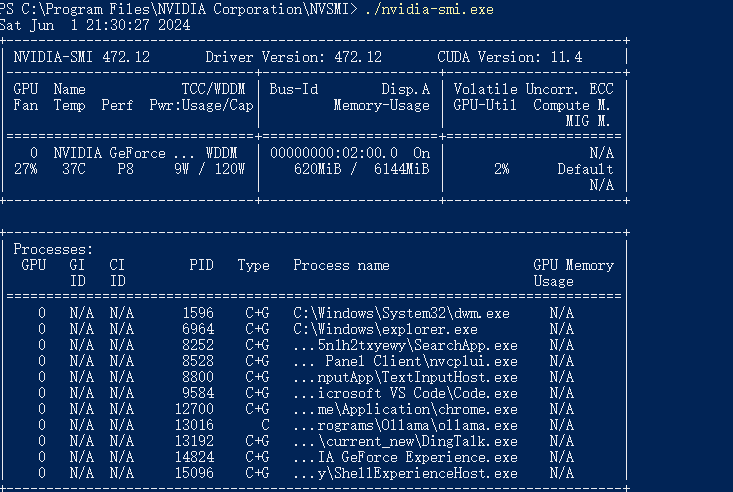Click the CUDA Version: 11.4 text
The height and width of the screenshot is (492, 733).
[x=509, y=57]
